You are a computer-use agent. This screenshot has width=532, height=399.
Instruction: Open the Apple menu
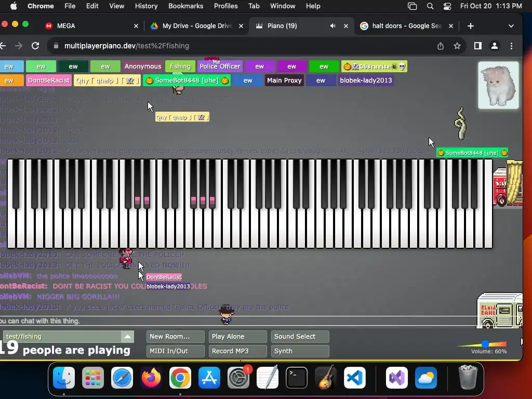[x=14, y=6]
